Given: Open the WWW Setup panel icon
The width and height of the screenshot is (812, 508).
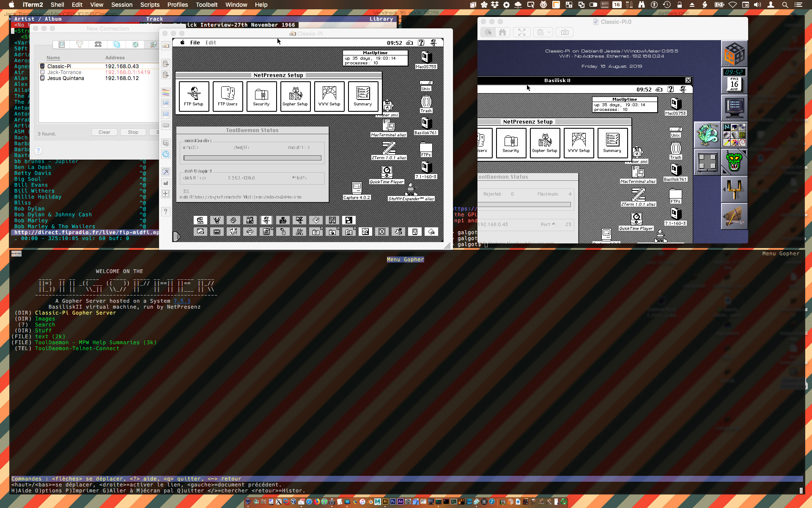Looking at the screenshot, I should (x=329, y=96).
